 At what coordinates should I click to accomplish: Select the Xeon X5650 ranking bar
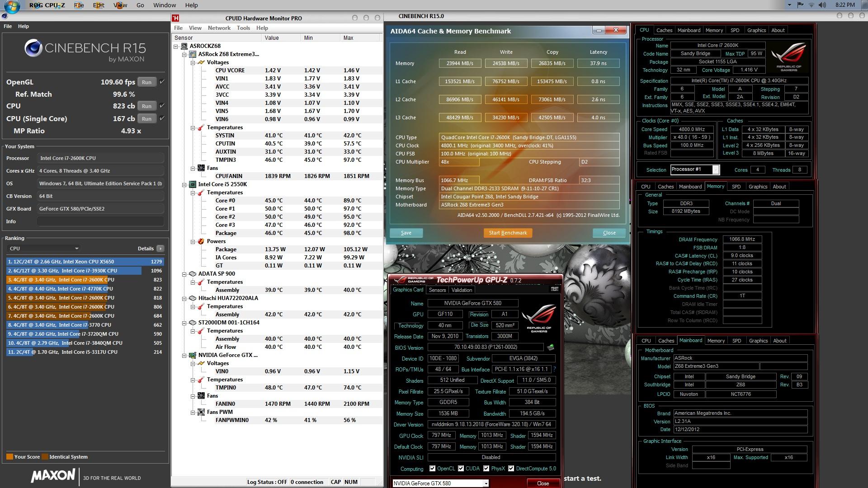[x=85, y=262]
